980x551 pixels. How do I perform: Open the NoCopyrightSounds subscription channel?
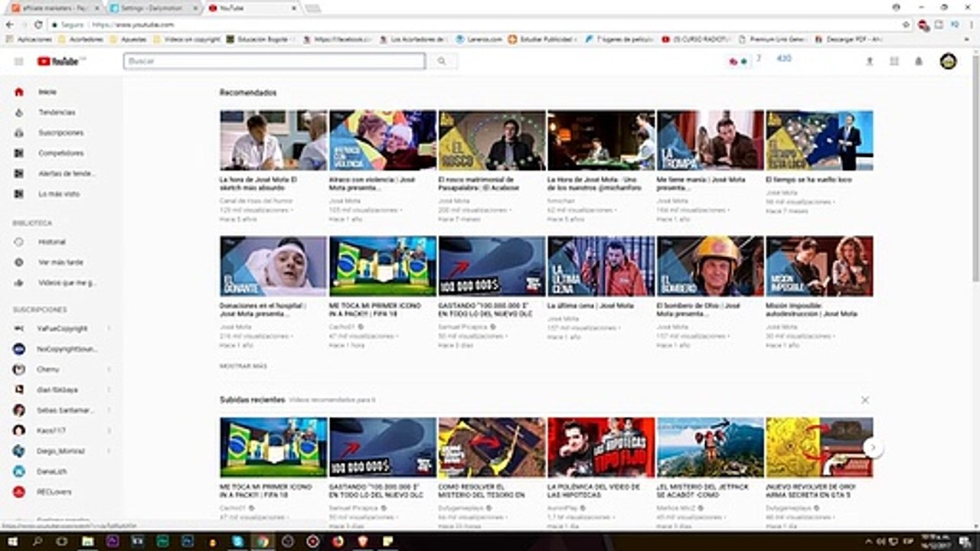click(61, 349)
